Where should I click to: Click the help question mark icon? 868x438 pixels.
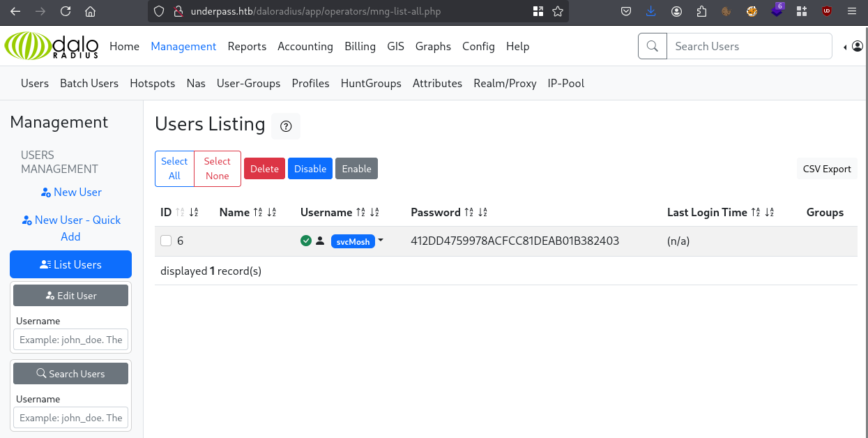286,126
